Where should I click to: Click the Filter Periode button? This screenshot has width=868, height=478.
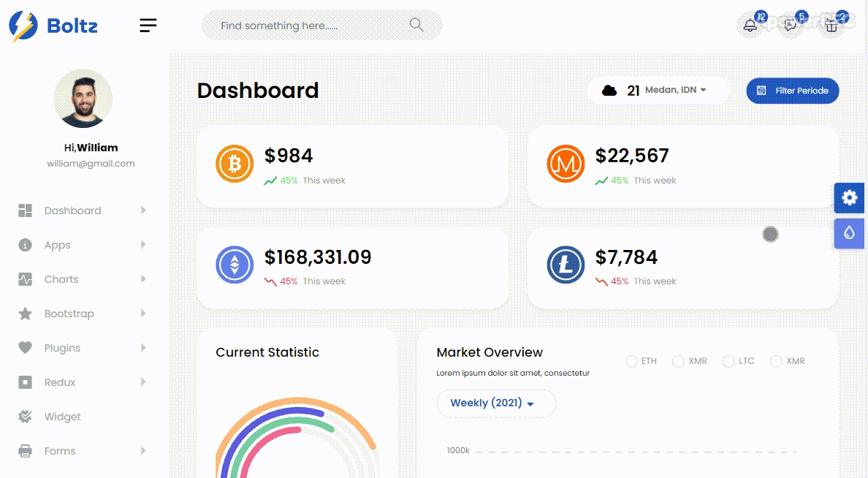click(x=793, y=91)
